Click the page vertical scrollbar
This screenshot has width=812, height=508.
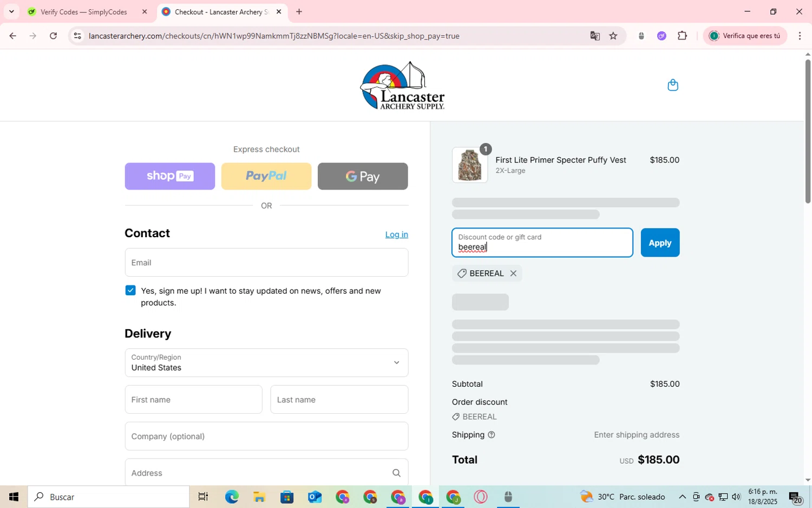[x=808, y=132]
